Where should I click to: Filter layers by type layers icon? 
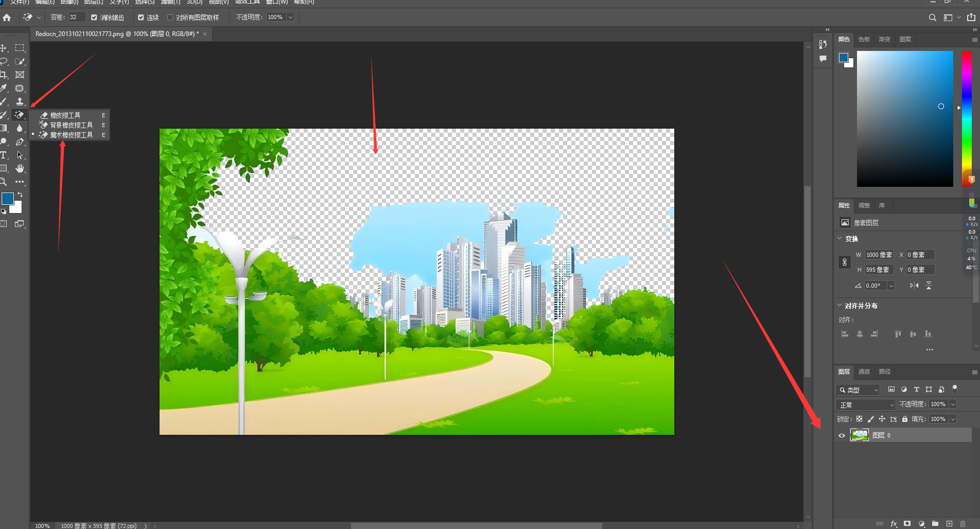pyautogui.click(x=916, y=390)
